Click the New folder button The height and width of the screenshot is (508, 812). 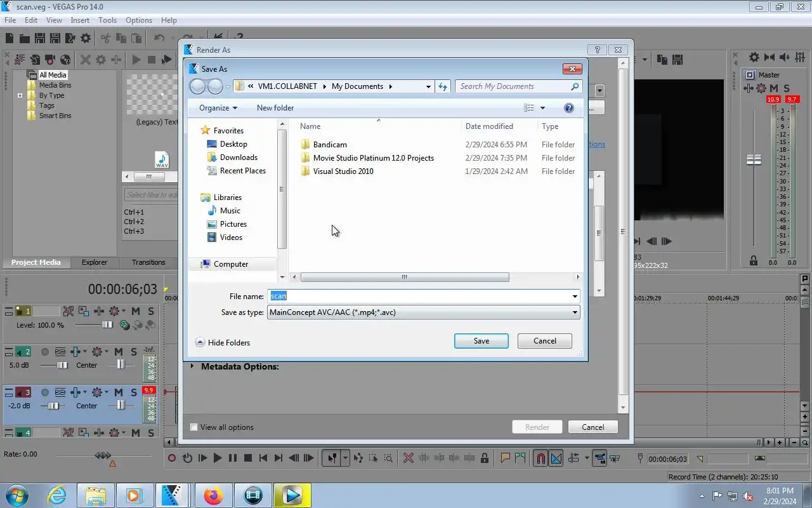[275, 108]
